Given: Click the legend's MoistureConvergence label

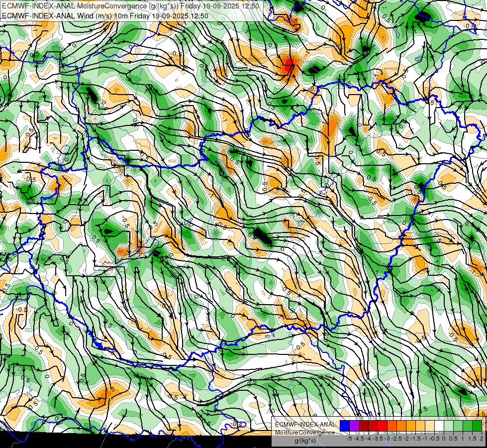Looking at the screenshot, I should point(305,433).
